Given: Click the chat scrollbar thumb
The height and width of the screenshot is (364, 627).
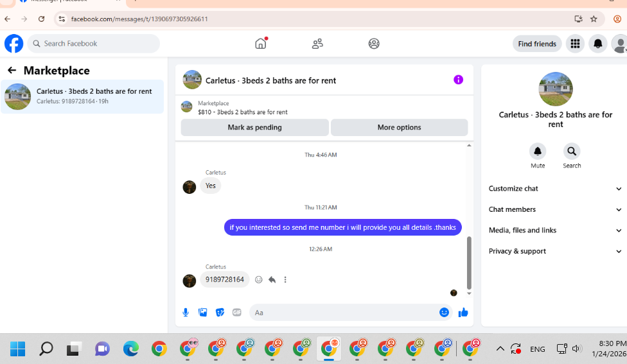Looking at the screenshot, I should click(x=469, y=263).
